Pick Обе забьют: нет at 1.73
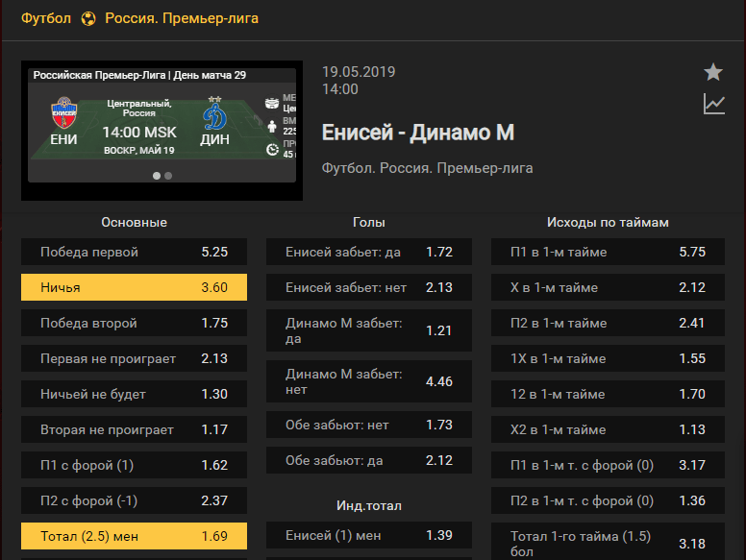The image size is (746, 560). (x=369, y=425)
